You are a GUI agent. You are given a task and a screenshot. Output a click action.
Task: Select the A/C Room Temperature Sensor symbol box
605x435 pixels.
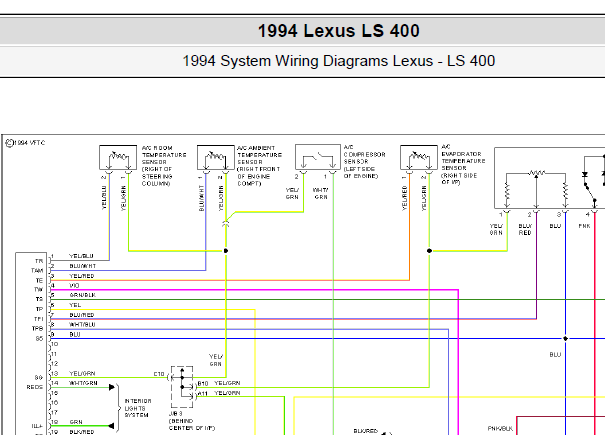click(x=118, y=157)
